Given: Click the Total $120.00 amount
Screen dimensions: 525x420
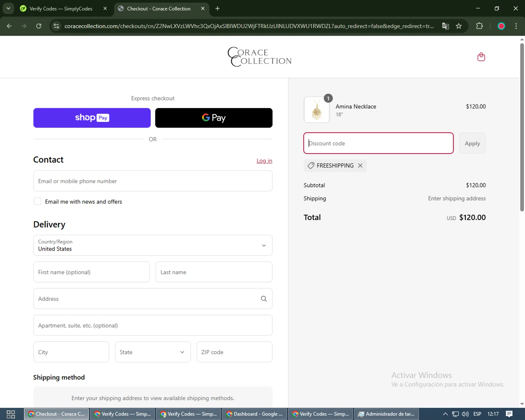Looking at the screenshot, I should [472, 217].
